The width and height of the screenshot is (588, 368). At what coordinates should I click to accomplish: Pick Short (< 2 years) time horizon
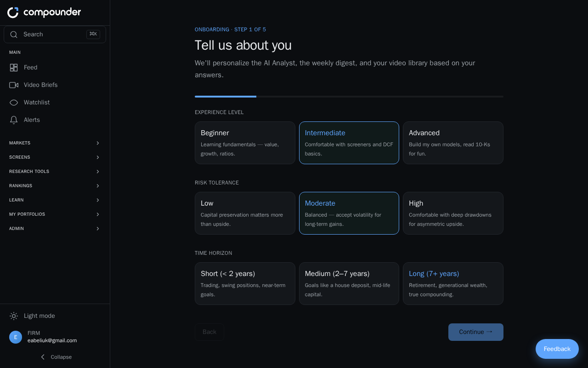[x=245, y=283]
